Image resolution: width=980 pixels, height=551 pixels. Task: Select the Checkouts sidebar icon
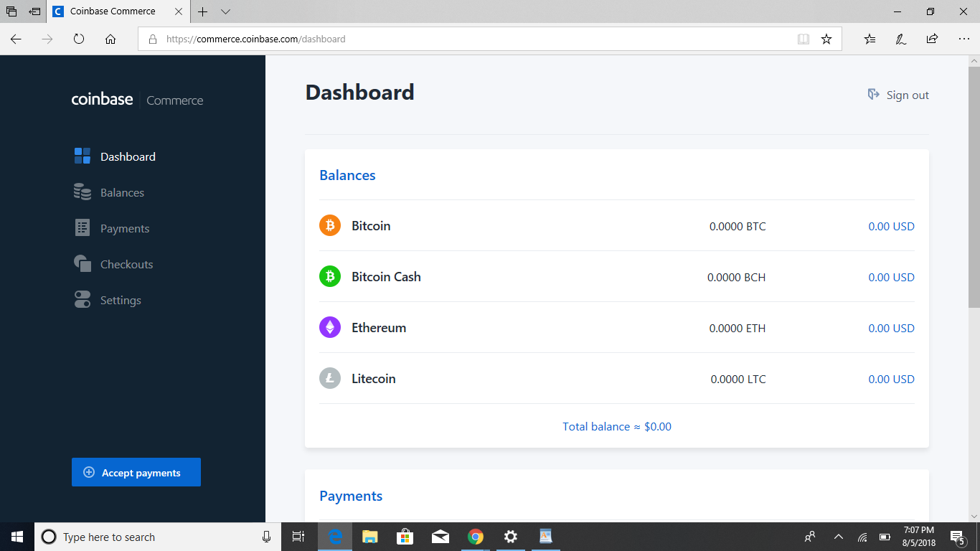83,263
